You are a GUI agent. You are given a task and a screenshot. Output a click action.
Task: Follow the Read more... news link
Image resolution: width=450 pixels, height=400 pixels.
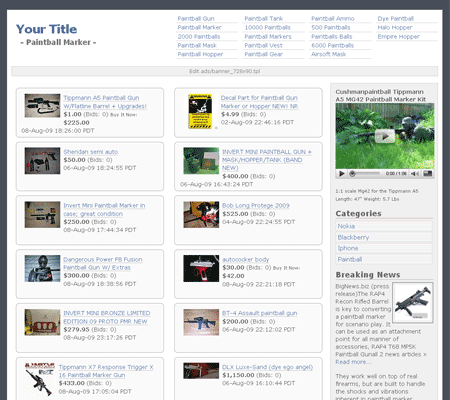point(353,362)
